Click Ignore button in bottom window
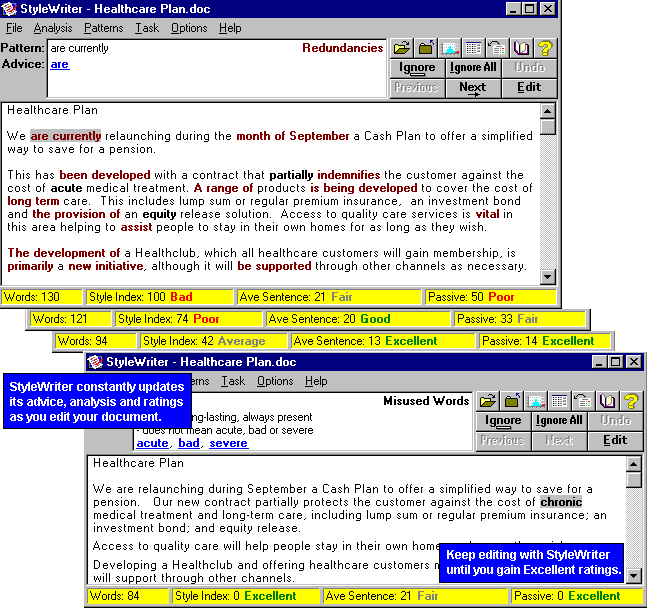647x608 pixels. click(x=503, y=421)
